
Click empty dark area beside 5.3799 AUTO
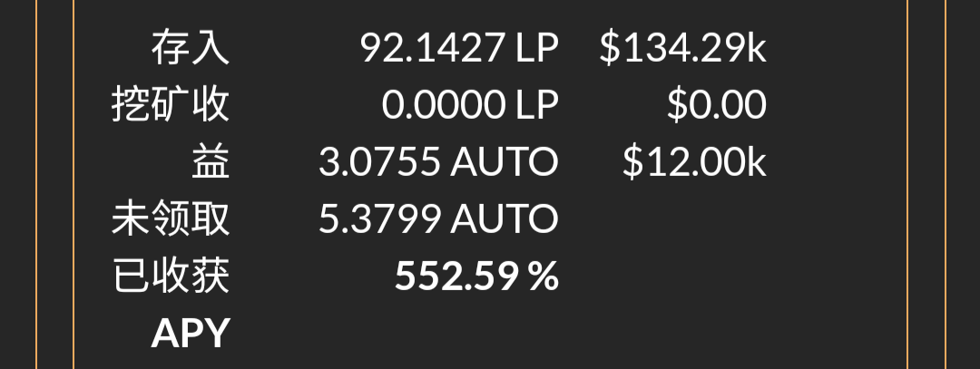click(694, 218)
